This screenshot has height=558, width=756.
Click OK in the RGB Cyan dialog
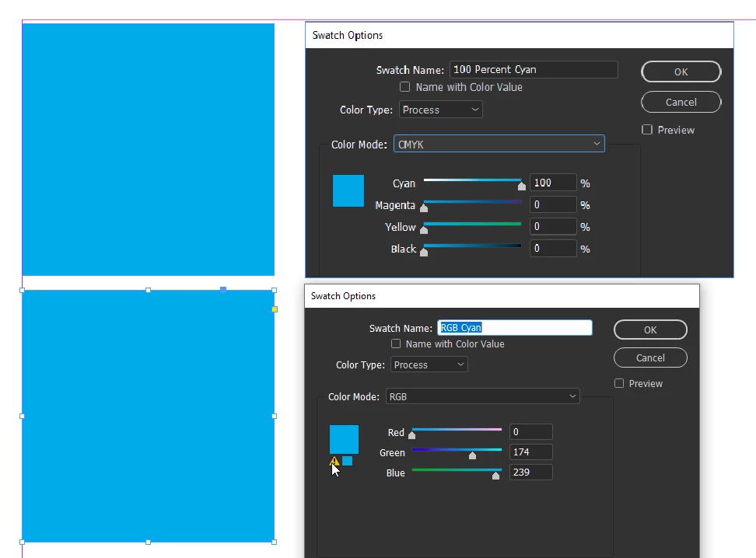pyautogui.click(x=650, y=330)
